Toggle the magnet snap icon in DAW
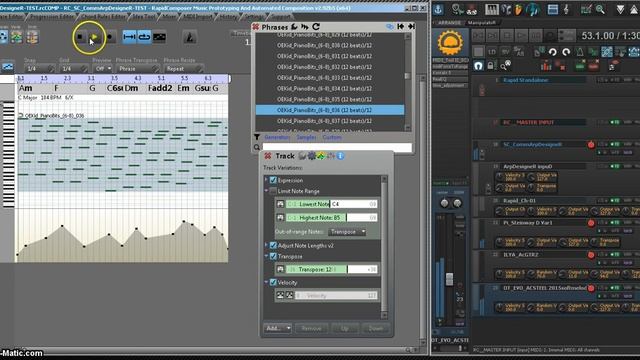The image size is (640, 360). pos(478,65)
